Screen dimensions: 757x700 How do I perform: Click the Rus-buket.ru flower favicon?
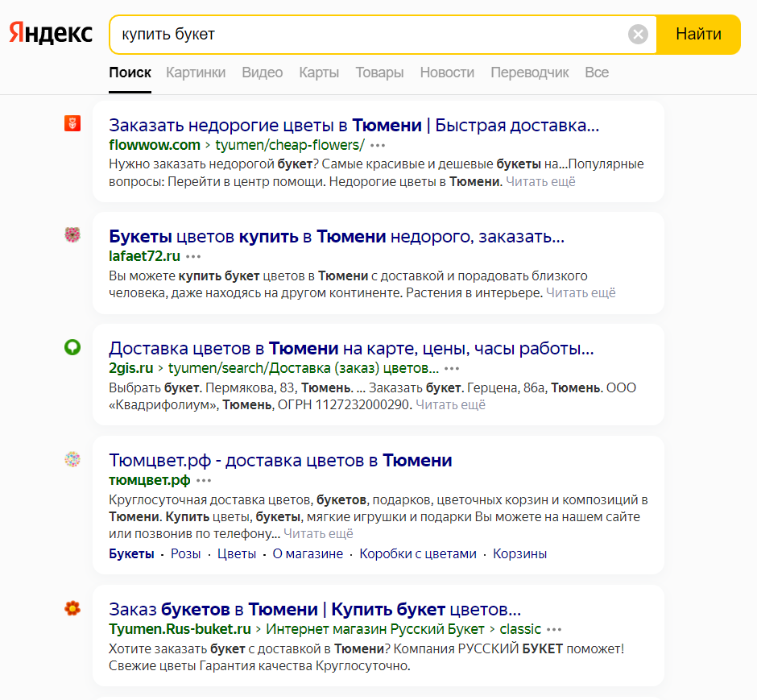[72, 608]
